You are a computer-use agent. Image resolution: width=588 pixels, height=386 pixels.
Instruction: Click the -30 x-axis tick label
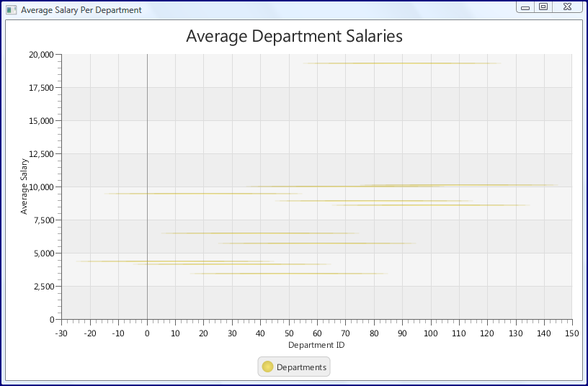pyautogui.click(x=61, y=333)
